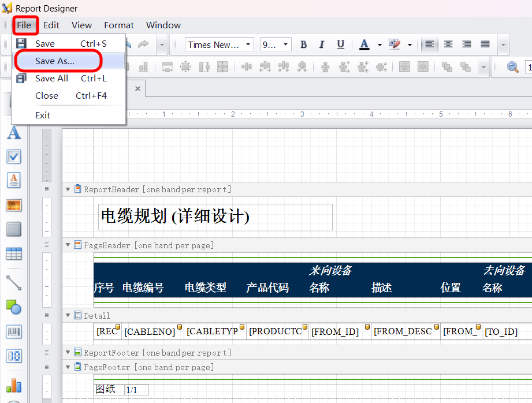Toggle Underline formatting
This screenshot has width=532, height=403.
(x=340, y=44)
